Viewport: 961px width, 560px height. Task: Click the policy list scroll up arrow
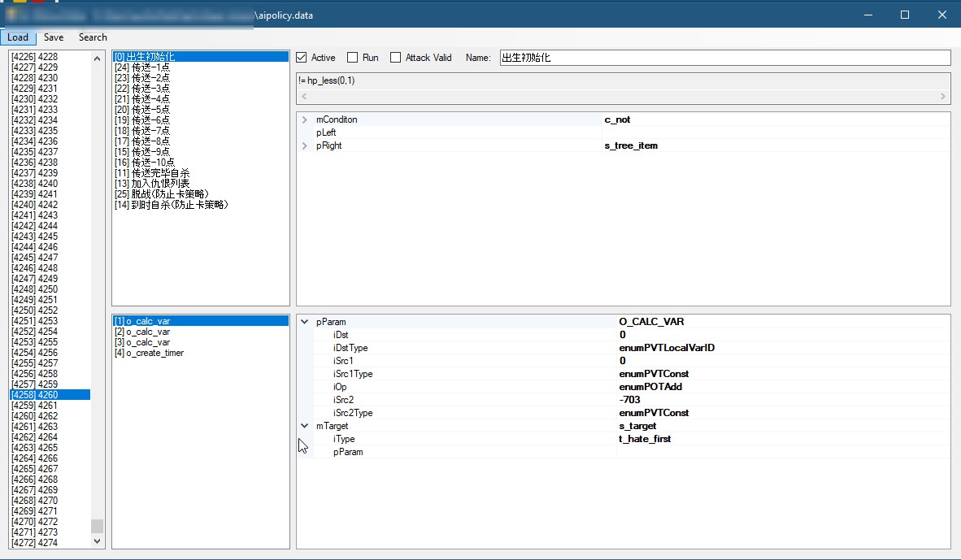tap(97, 59)
